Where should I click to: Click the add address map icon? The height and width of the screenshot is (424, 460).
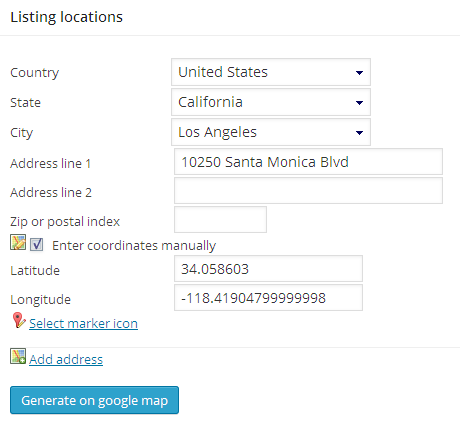click(18, 356)
